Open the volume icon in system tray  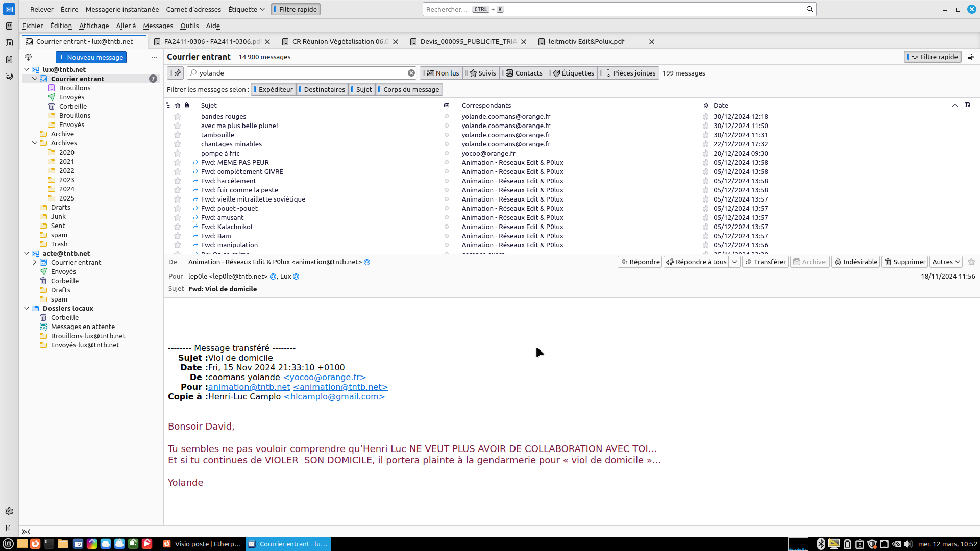pyautogui.click(x=908, y=544)
